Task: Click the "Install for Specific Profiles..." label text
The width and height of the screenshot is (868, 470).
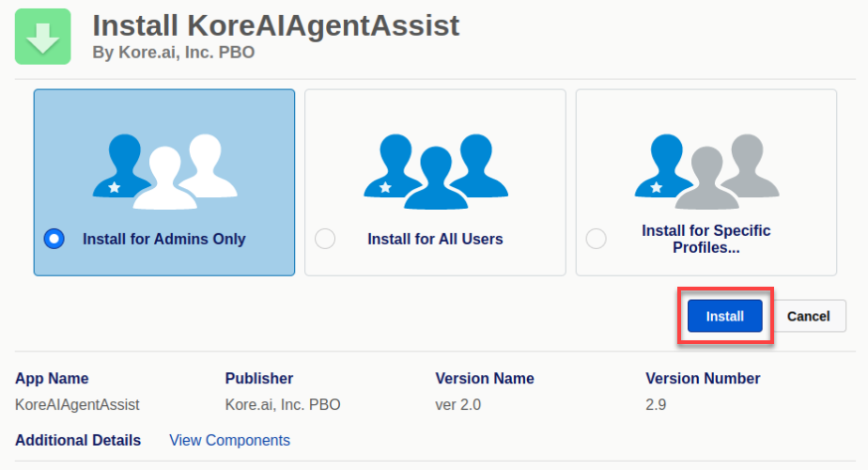Action: coord(705,239)
